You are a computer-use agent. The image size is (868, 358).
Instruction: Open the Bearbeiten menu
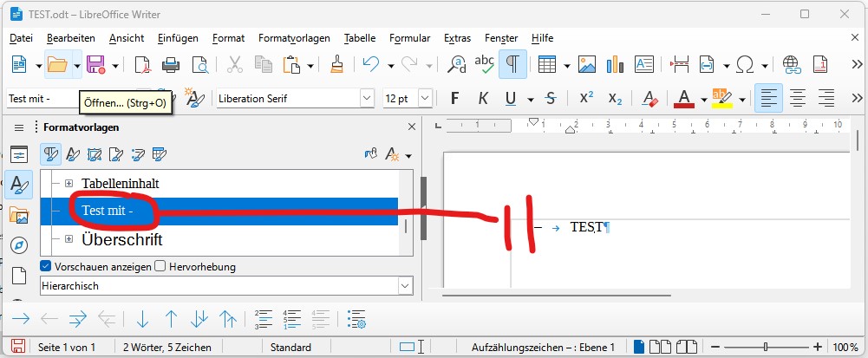click(x=71, y=38)
